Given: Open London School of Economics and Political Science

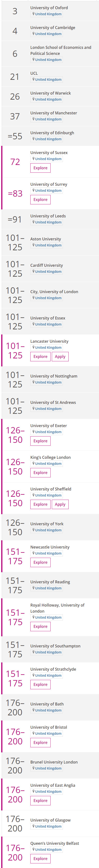Looking at the screenshot, I should click(61, 51).
